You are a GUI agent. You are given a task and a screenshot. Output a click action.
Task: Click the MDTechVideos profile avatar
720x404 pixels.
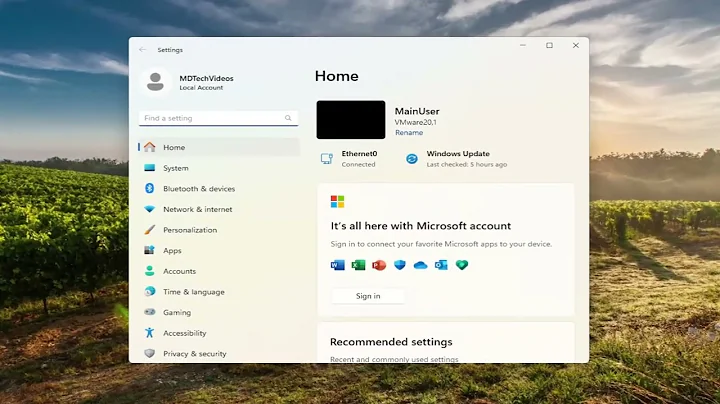tap(155, 82)
